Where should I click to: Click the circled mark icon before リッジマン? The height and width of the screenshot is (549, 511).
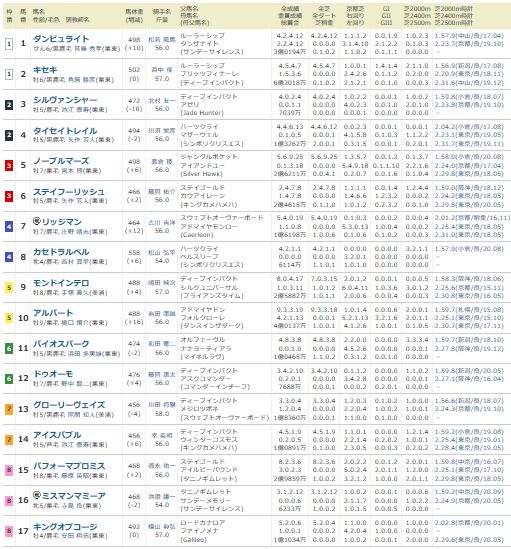coord(37,221)
